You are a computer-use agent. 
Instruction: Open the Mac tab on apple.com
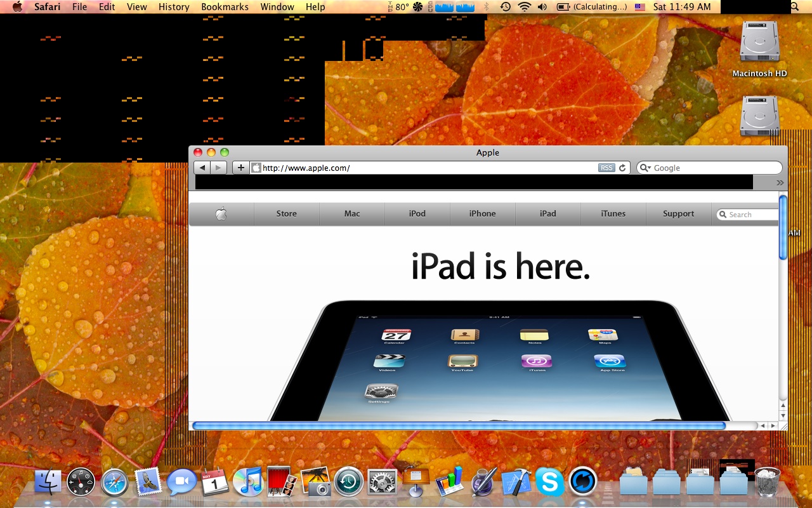[x=352, y=214]
